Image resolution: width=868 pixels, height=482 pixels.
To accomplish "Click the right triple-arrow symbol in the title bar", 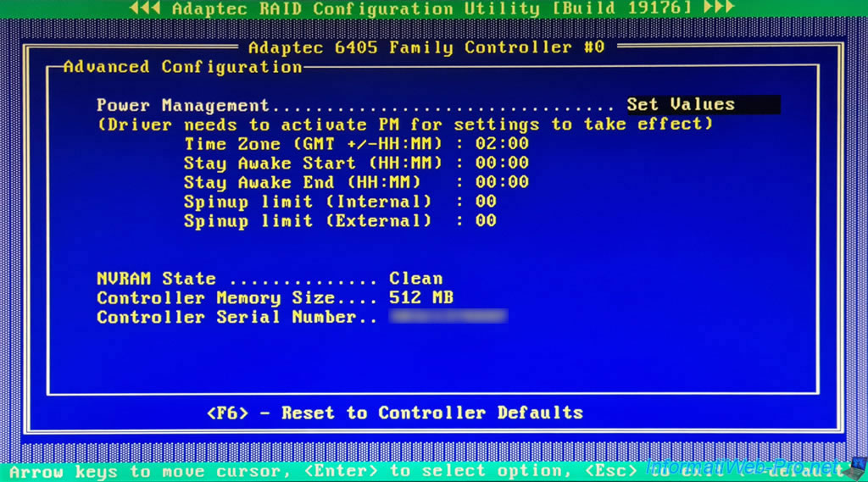I will [x=720, y=9].
